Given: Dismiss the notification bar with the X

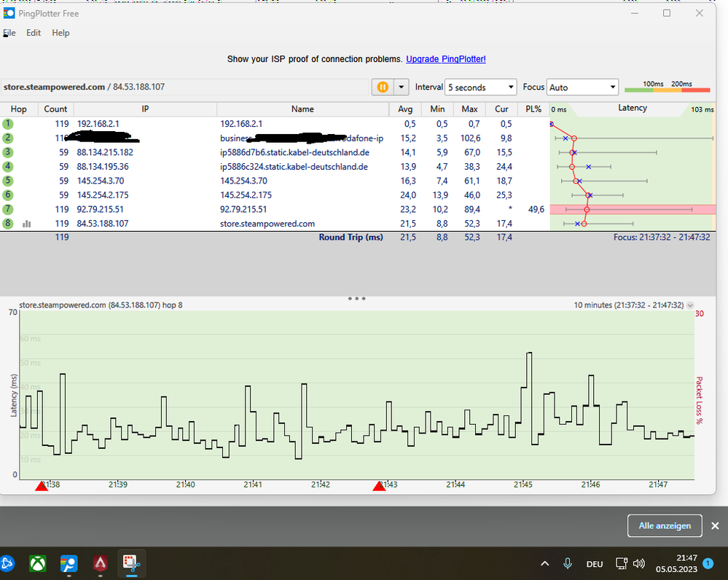Looking at the screenshot, I should tap(715, 525).
